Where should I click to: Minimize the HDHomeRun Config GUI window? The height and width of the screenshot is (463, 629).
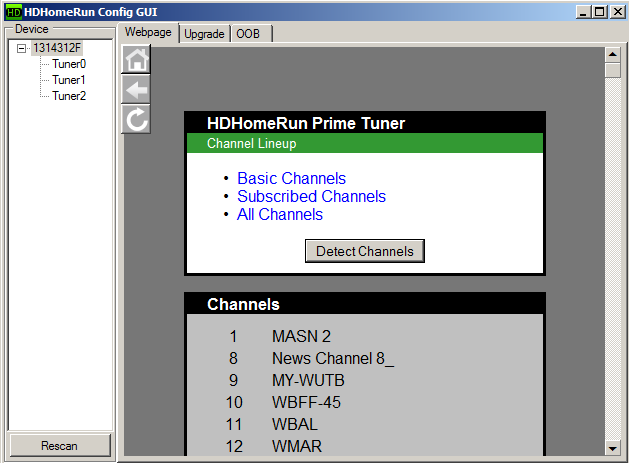pyautogui.click(x=584, y=12)
